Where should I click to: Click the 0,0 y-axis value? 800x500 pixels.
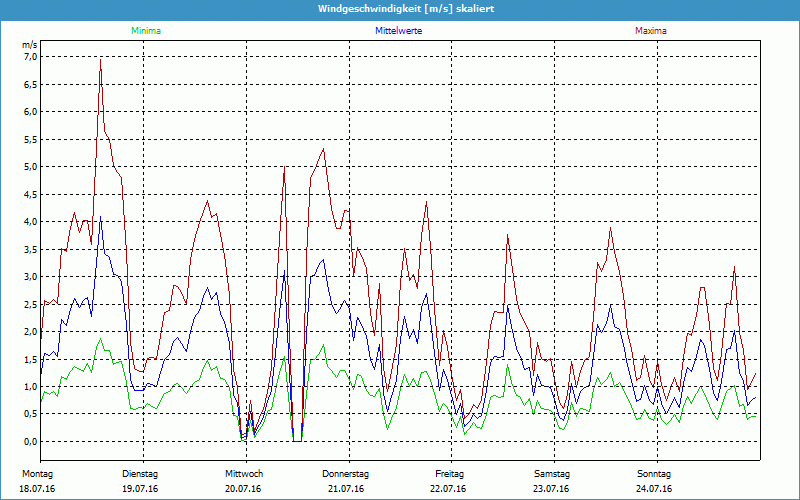31,442
